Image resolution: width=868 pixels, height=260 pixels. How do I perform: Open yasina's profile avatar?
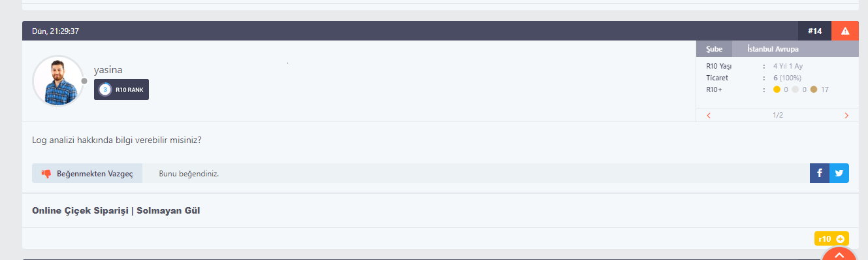pos(58,80)
